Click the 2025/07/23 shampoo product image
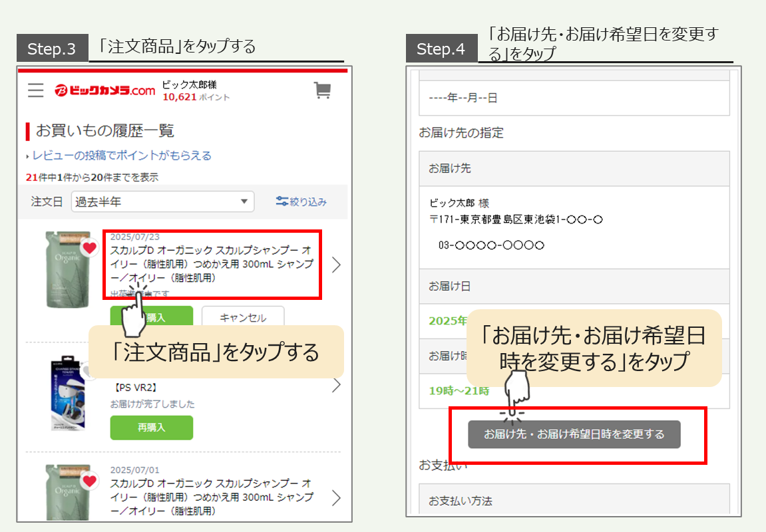The height and width of the screenshot is (532, 766). pos(68,269)
